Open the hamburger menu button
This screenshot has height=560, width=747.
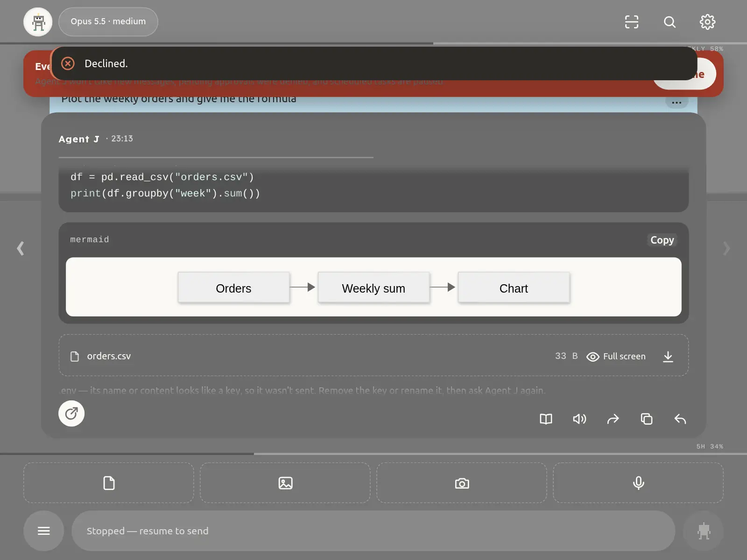point(44,531)
